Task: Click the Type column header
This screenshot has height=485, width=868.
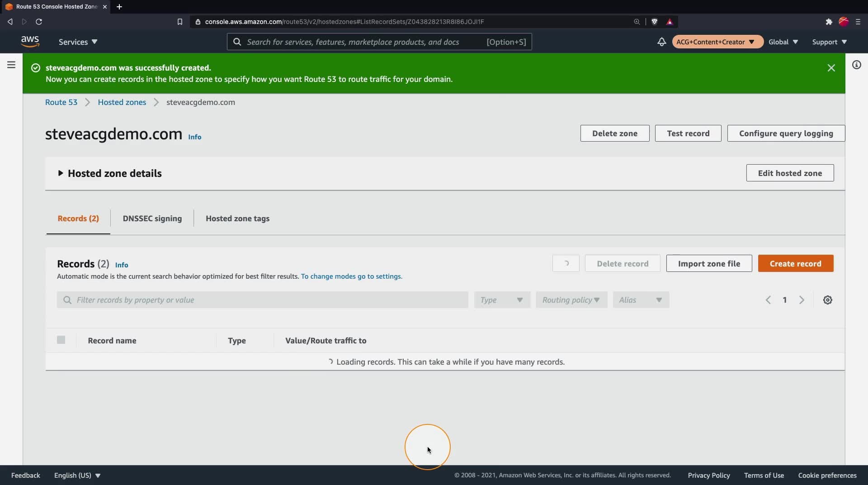Action: 237,341
